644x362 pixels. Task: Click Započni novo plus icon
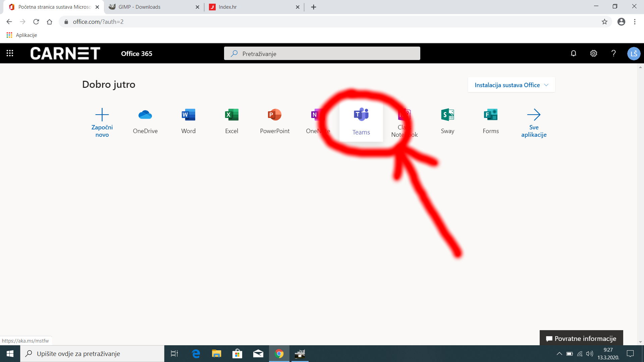(102, 115)
